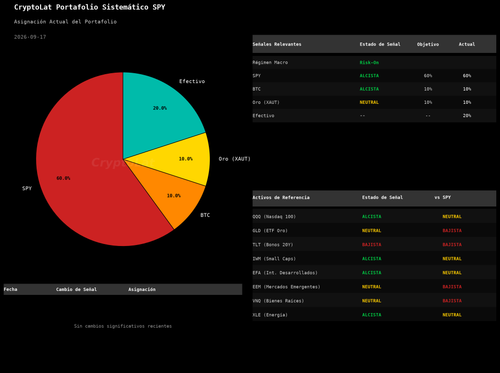Image resolution: width=500 pixels, height=373 pixels.
Task: Click the 'Señales Relevantes' column header
Action: (x=277, y=44)
